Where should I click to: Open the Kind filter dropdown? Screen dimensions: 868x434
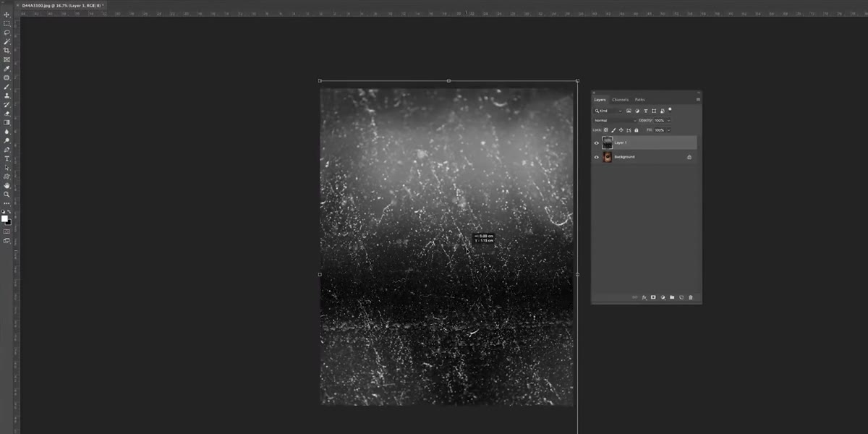[x=608, y=111]
